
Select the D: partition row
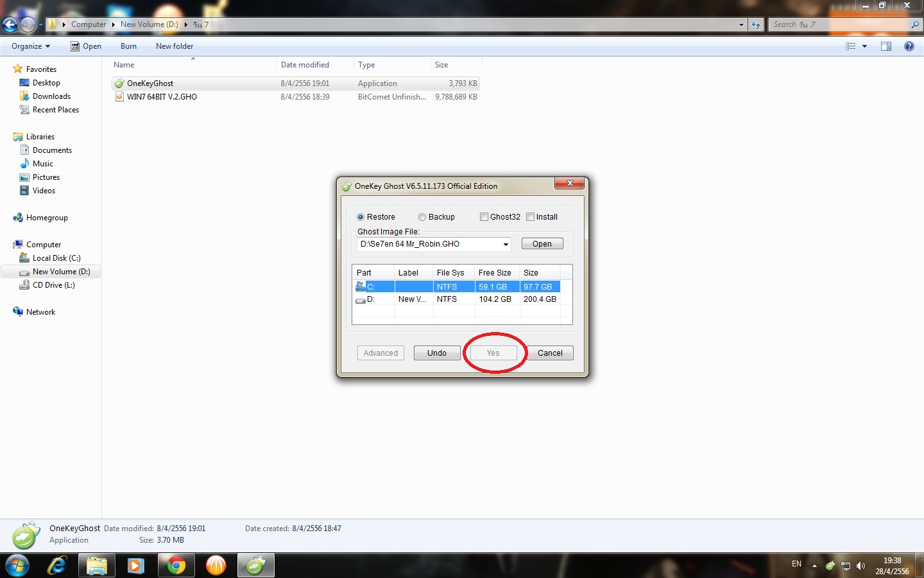[458, 299]
